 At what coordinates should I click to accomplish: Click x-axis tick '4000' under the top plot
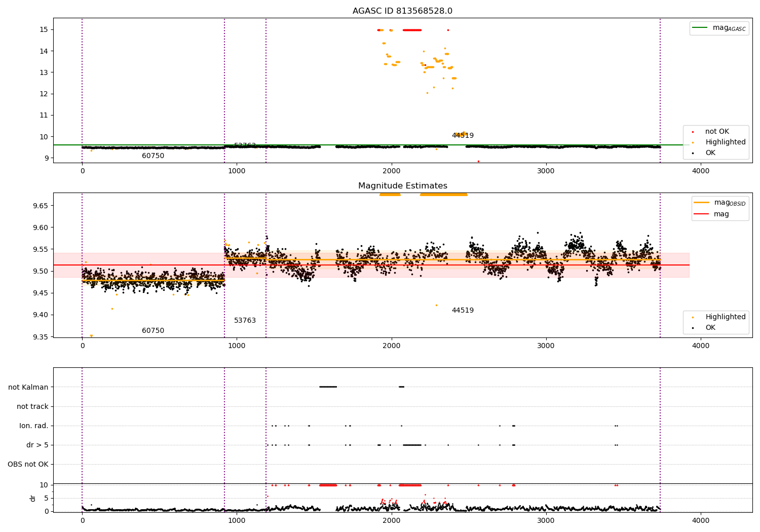(701, 171)
